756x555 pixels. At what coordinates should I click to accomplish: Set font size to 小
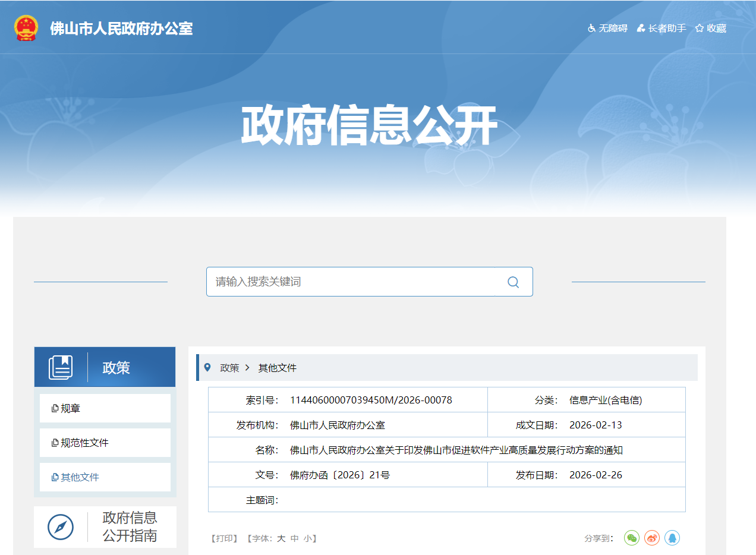[307, 538]
